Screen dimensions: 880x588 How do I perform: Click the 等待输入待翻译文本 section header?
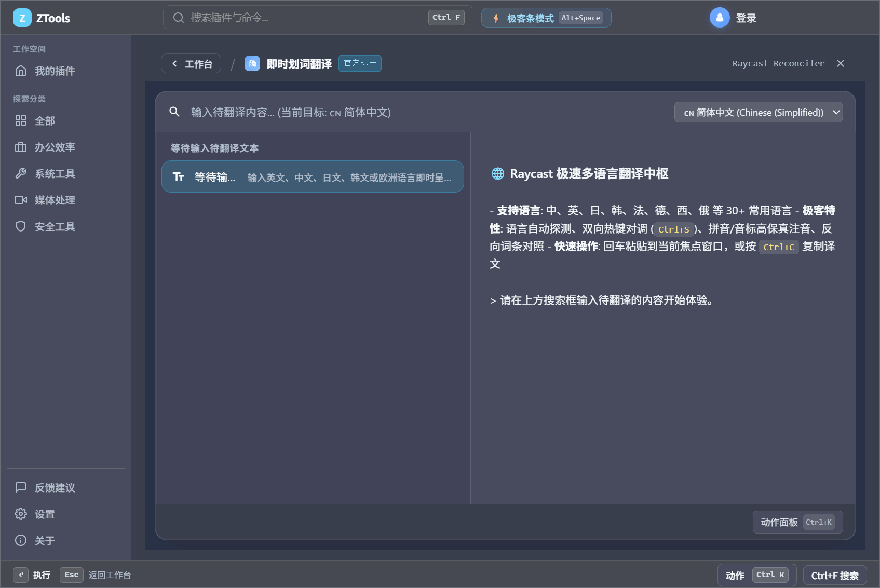214,148
